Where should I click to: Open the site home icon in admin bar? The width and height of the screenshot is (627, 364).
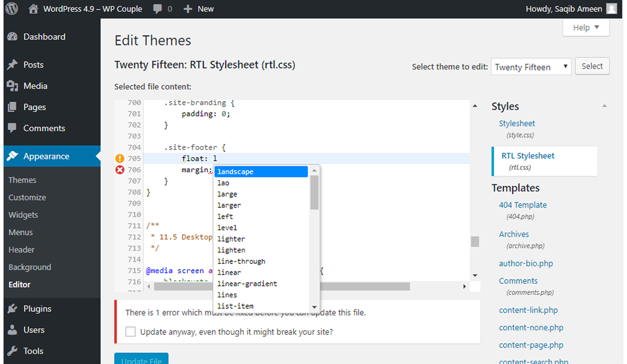pos(33,9)
